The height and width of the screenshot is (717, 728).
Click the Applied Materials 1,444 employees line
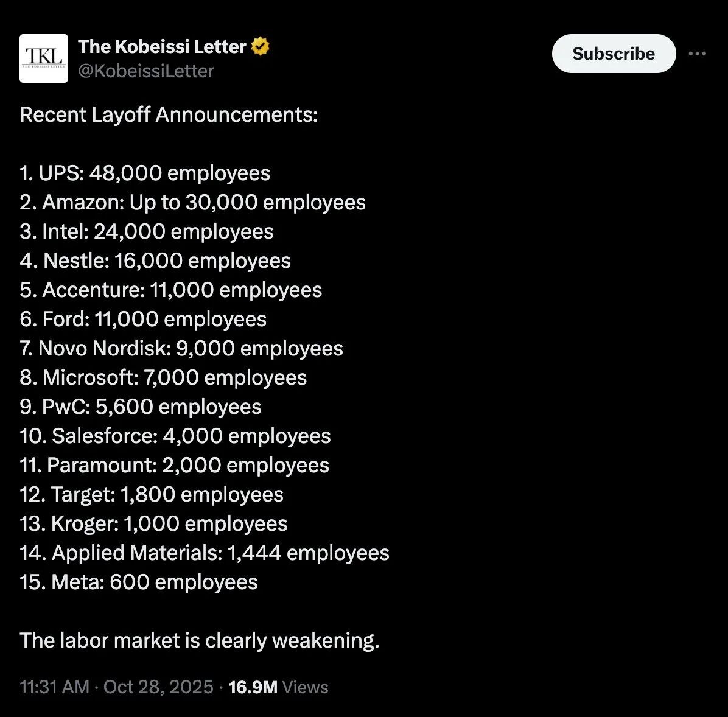(205, 553)
